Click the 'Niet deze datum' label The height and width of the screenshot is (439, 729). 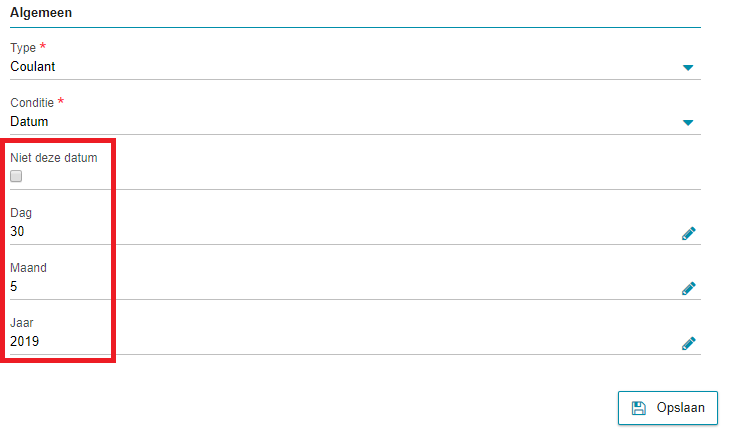tap(54, 158)
